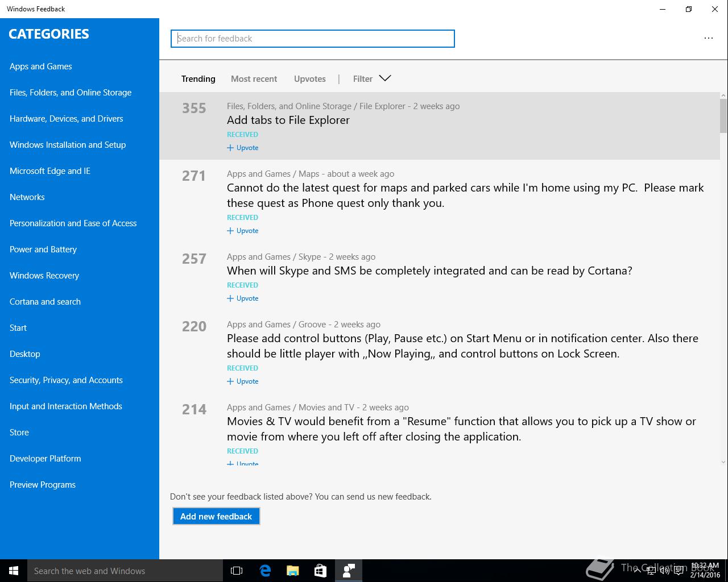Select the Store category in the sidebar
Image resolution: width=728 pixels, height=582 pixels.
pos(19,433)
